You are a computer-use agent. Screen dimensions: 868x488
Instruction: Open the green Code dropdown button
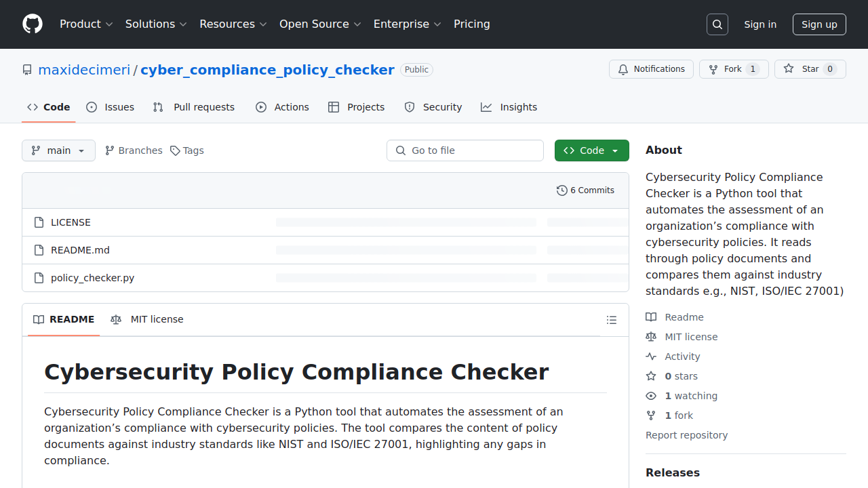pos(592,150)
